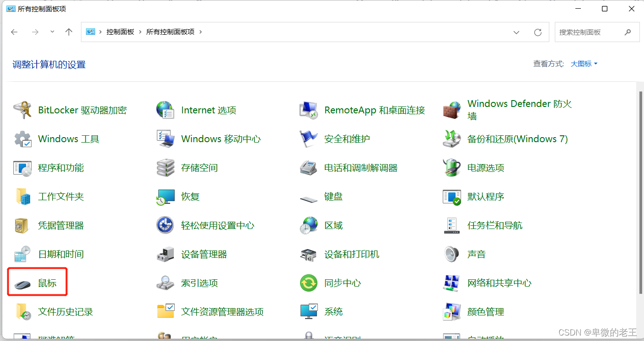This screenshot has width=644, height=341.
Task: Click the 设备管理器 icon
Action: [165, 254]
